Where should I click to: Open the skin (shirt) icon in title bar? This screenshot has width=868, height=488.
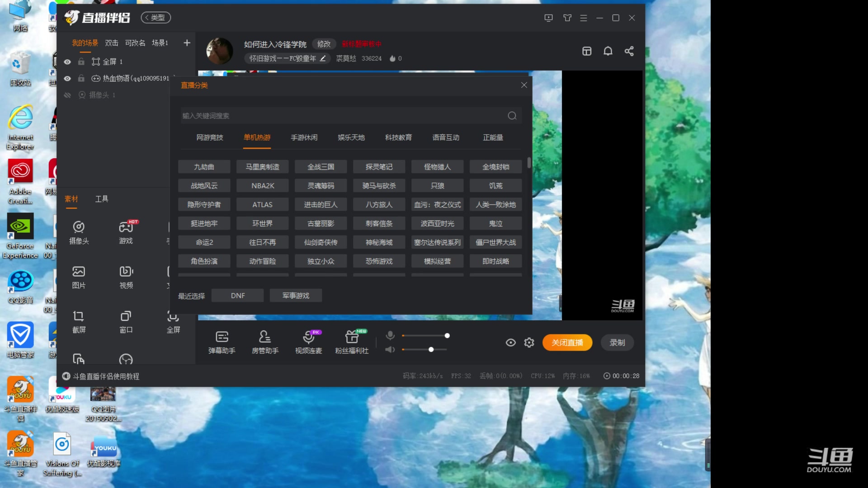pos(567,18)
